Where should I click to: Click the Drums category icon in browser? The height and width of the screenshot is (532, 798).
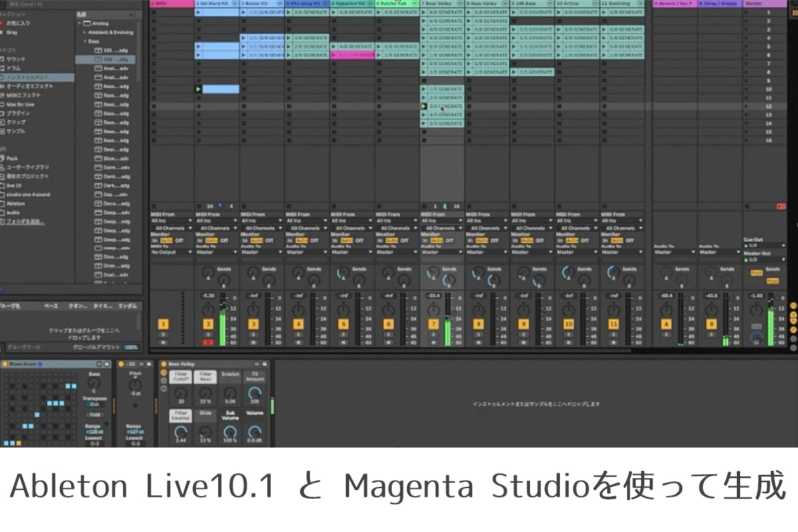pos(3,68)
